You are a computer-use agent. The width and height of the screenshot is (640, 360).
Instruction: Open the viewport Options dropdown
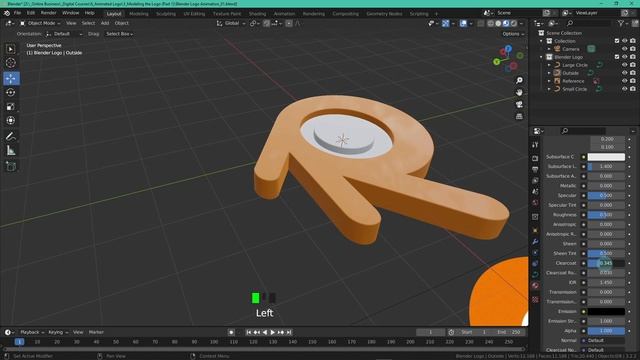click(513, 34)
